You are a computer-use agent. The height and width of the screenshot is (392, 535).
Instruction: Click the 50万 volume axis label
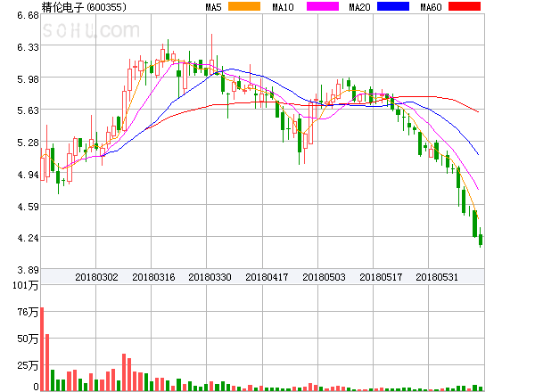[28, 339]
